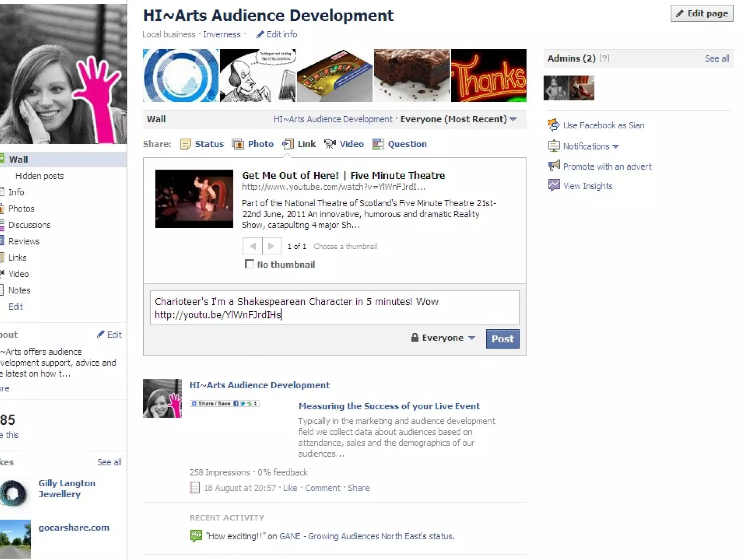Click the Video camera share icon

coord(330,144)
